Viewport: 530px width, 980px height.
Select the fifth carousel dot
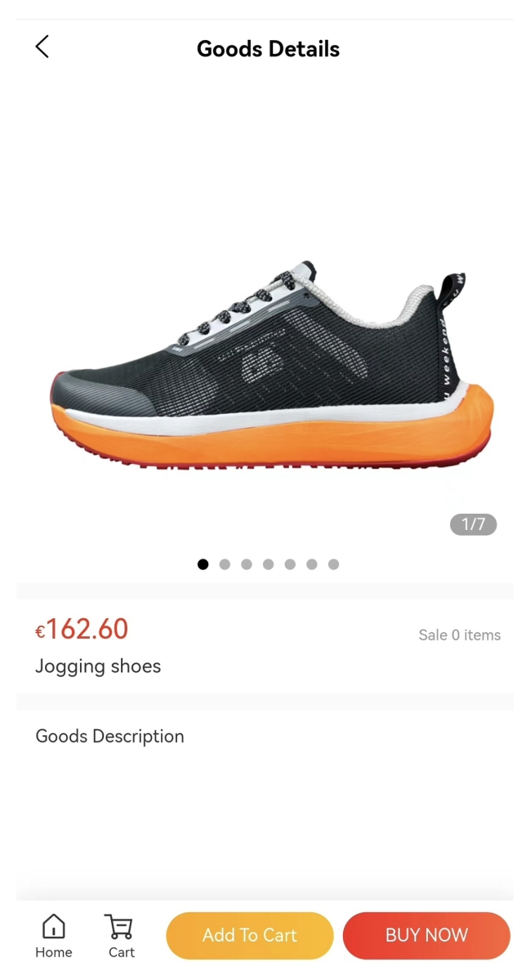290,564
